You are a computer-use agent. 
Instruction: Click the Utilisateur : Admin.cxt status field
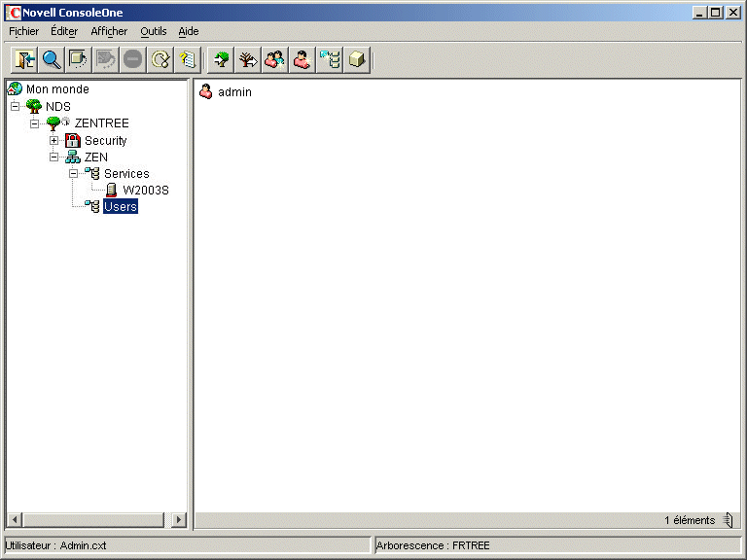click(188, 545)
